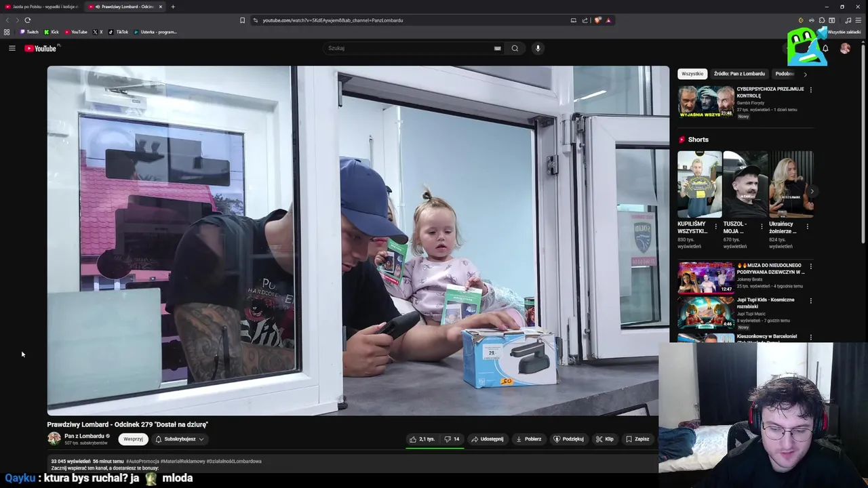Click the browser address bar URL
Screen dimensions: 868x488
333,20
